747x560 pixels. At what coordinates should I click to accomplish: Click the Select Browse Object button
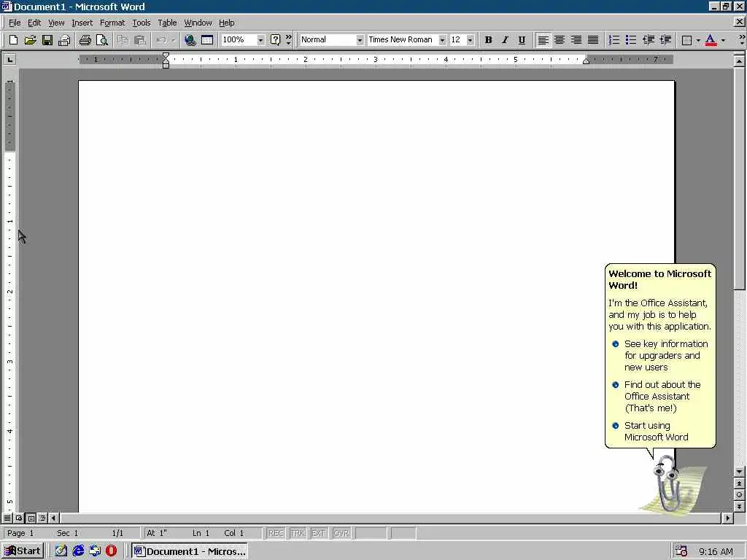click(x=739, y=494)
